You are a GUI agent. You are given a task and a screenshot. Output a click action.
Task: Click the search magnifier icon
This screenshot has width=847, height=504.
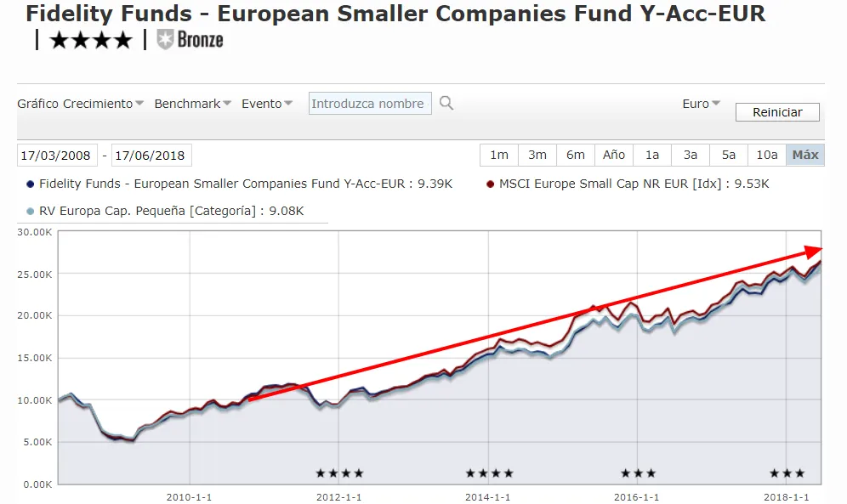[x=446, y=104]
